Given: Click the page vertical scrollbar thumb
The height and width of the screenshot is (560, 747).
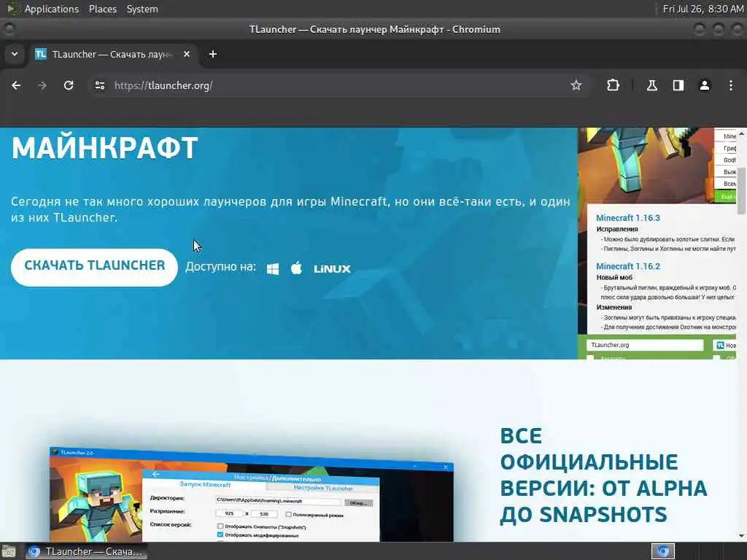Looking at the screenshot, I should click(742, 190).
